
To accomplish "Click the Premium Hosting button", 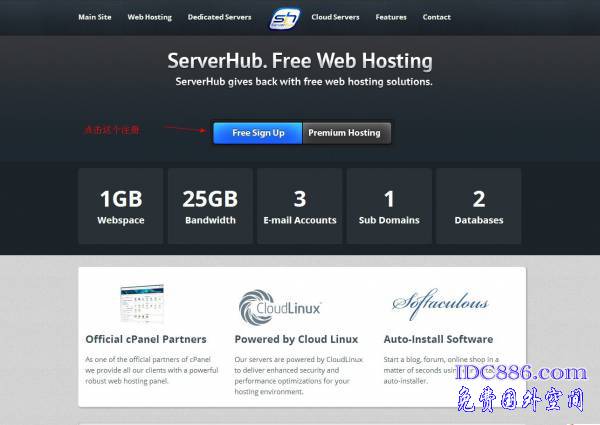I will click(344, 133).
